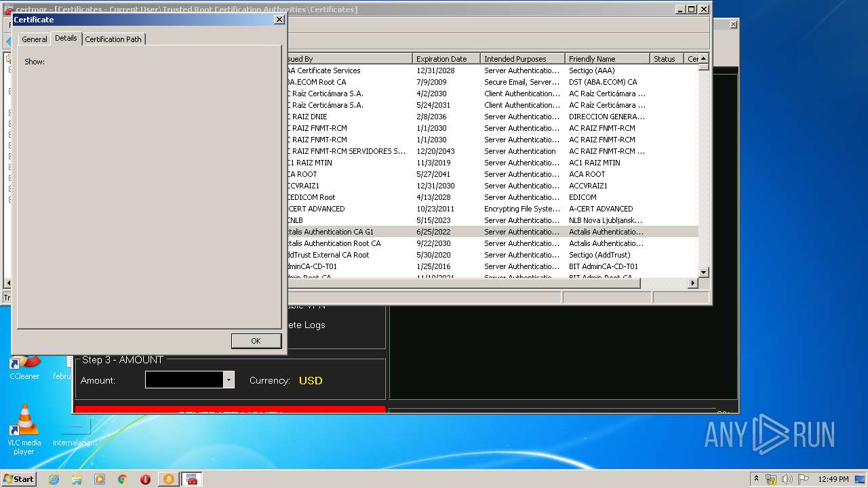Select the AC RAIZ DNIE certificate
The width and height of the screenshot is (868, 488).
tap(492, 117)
